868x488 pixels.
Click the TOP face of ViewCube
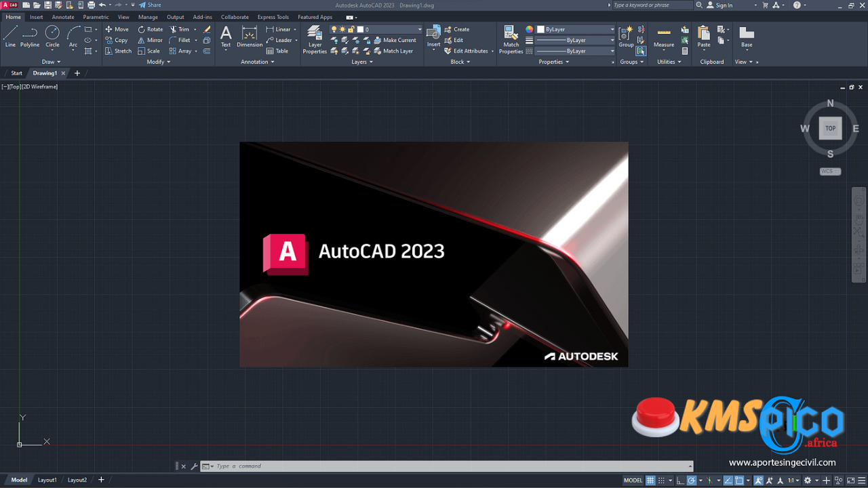point(830,128)
